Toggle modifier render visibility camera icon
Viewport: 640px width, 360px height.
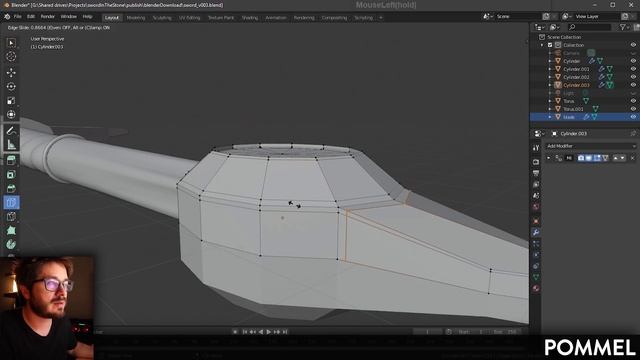581,158
